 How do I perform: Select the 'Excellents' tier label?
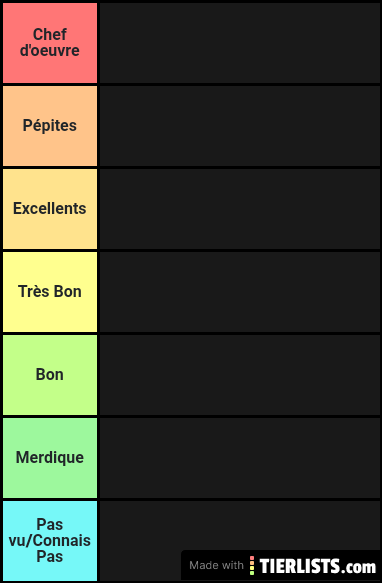(50, 209)
